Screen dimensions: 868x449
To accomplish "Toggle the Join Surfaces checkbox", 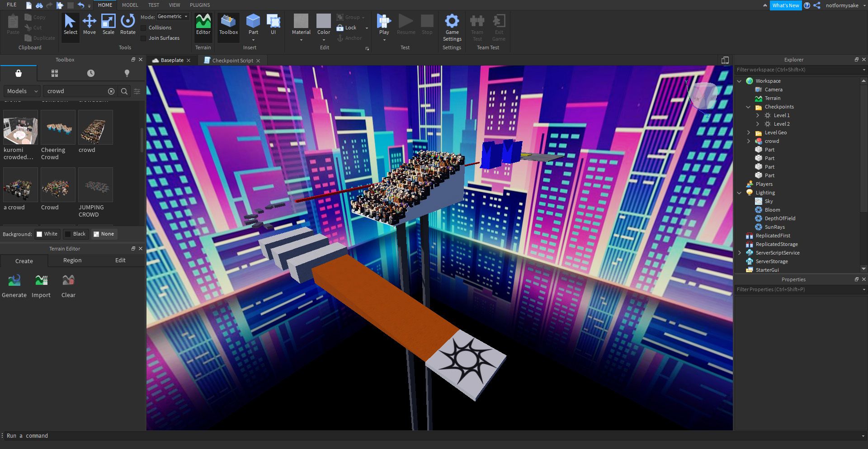I will point(143,38).
